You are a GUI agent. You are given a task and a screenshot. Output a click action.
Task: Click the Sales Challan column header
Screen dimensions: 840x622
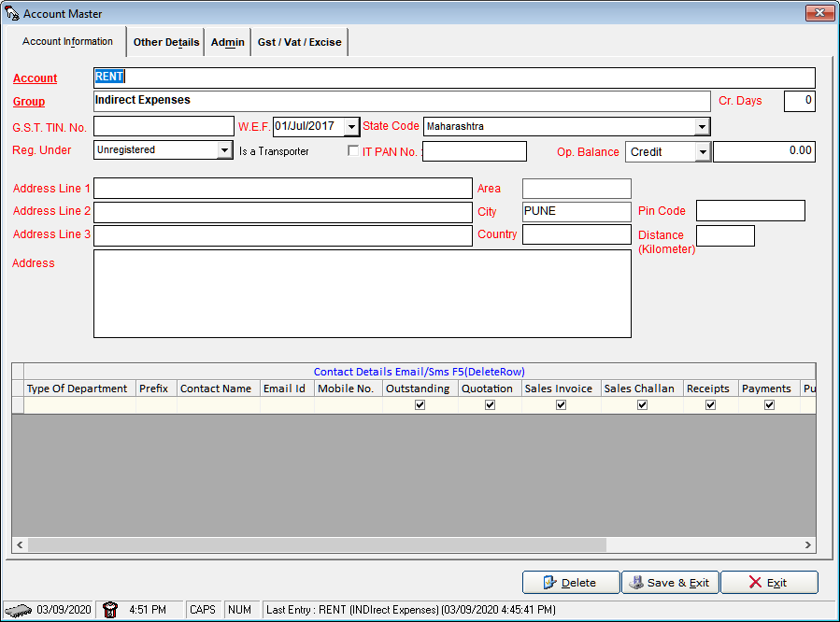642,389
